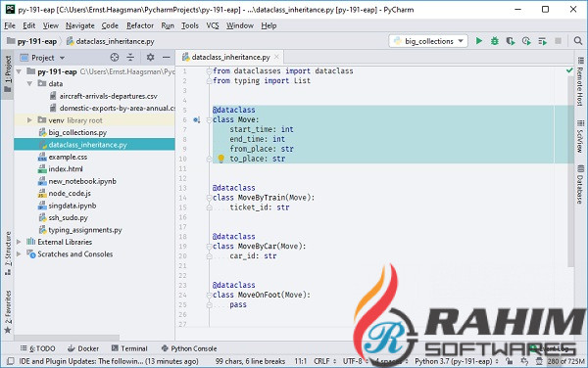
Task: Open the Refactor menu
Action: (140, 25)
